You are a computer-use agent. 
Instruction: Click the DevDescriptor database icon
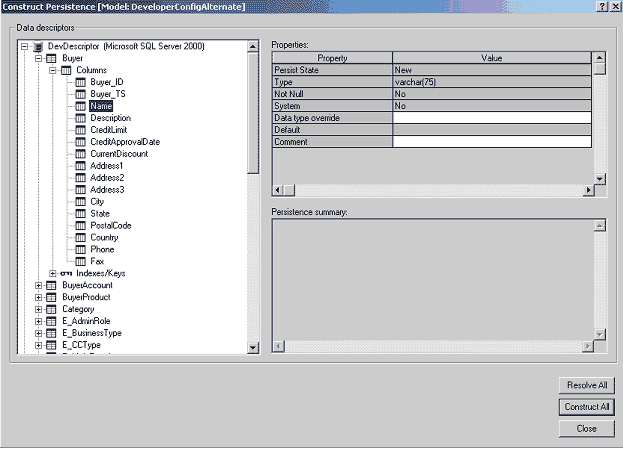tap(38, 46)
